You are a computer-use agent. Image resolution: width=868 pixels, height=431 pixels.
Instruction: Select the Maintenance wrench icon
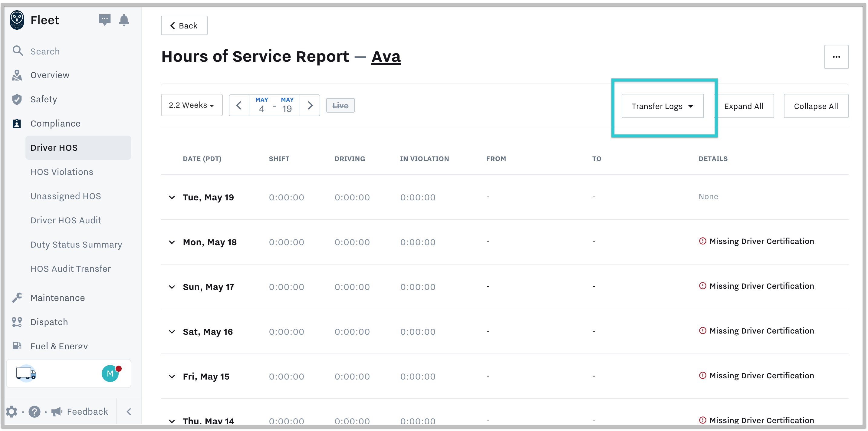tap(17, 298)
